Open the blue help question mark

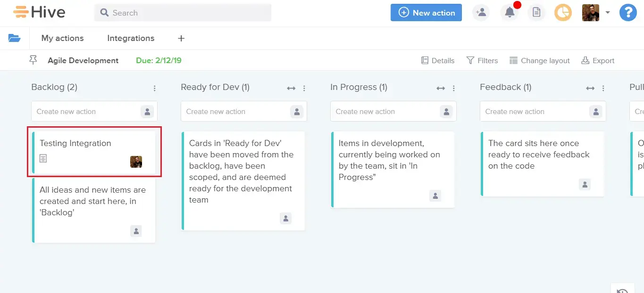pos(628,13)
